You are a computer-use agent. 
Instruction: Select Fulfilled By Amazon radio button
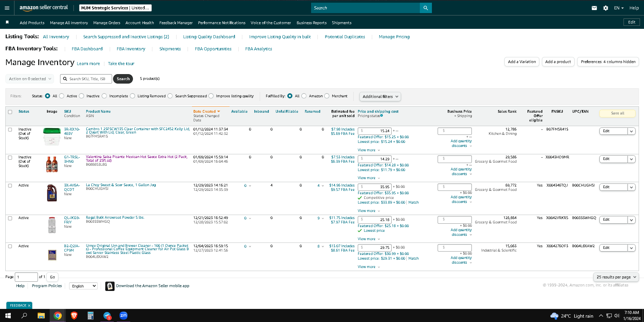click(x=304, y=96)
